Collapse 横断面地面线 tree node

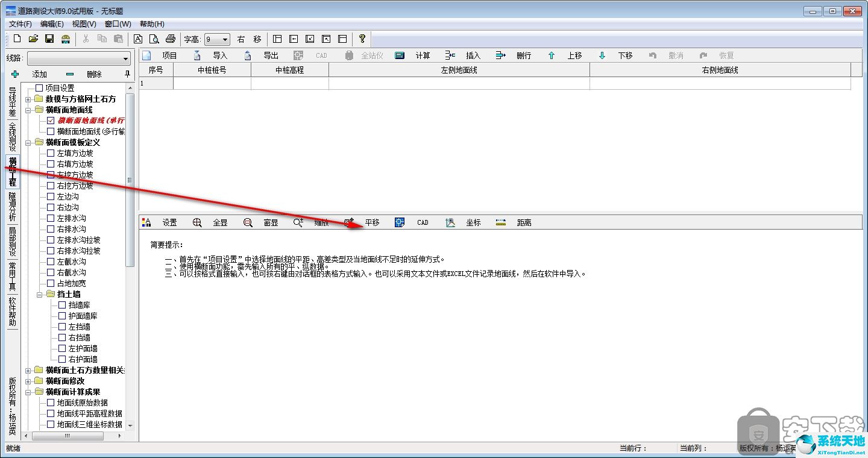tap(28, 110)
